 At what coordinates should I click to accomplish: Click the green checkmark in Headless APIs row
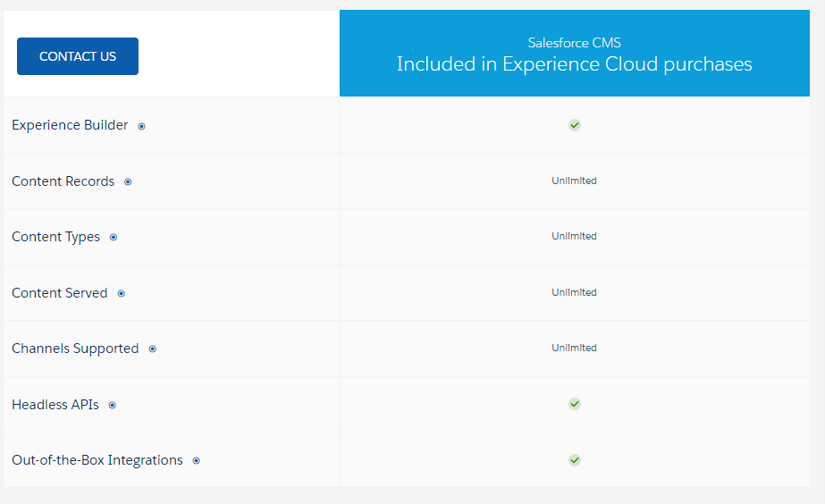coord(575,404)
